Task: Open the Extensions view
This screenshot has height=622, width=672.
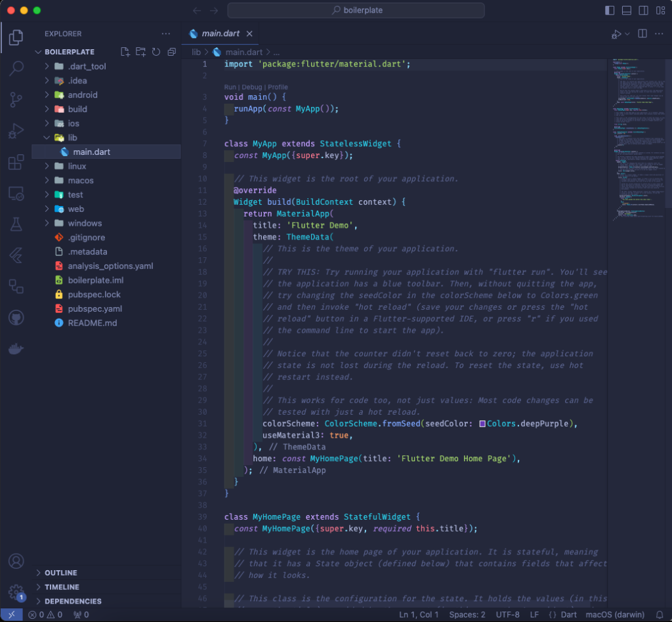Action: 16,162
